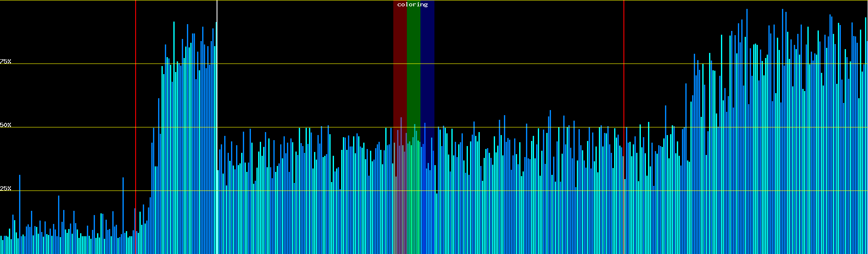This screenshot has height=254, width=868.
Task: Select the dark red coloring band
Action: [x=400, y=63]
